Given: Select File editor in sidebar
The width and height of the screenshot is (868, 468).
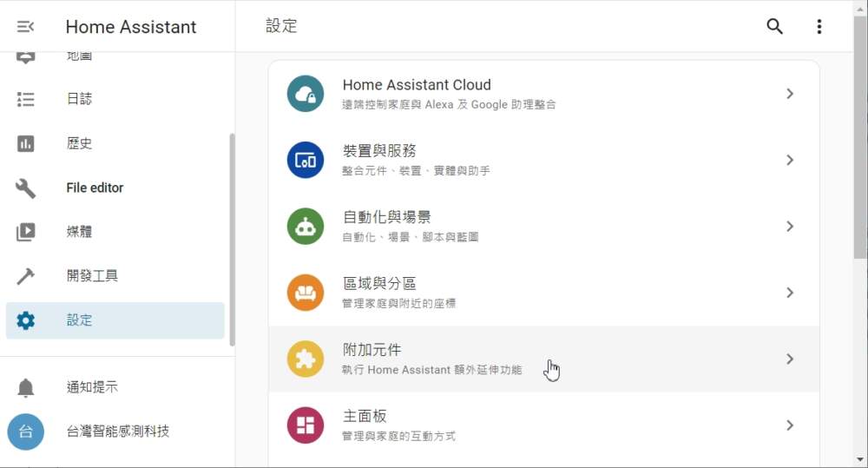Looking at the screenshot, I should [95, 188].
